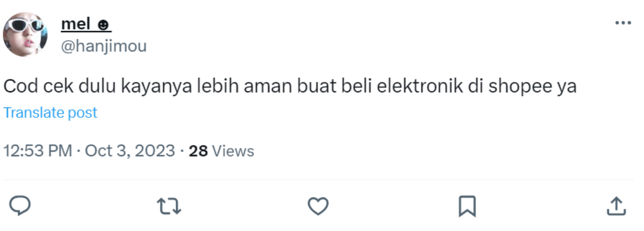Open the profile avatar with white sunglasses
The height and width of the screenshot is (231, 644).
point(25,34)
